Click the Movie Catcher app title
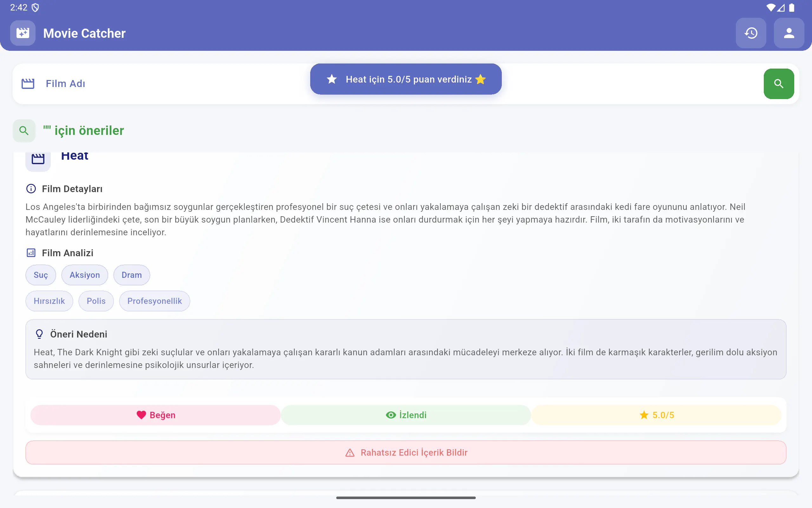 [85, 33]
